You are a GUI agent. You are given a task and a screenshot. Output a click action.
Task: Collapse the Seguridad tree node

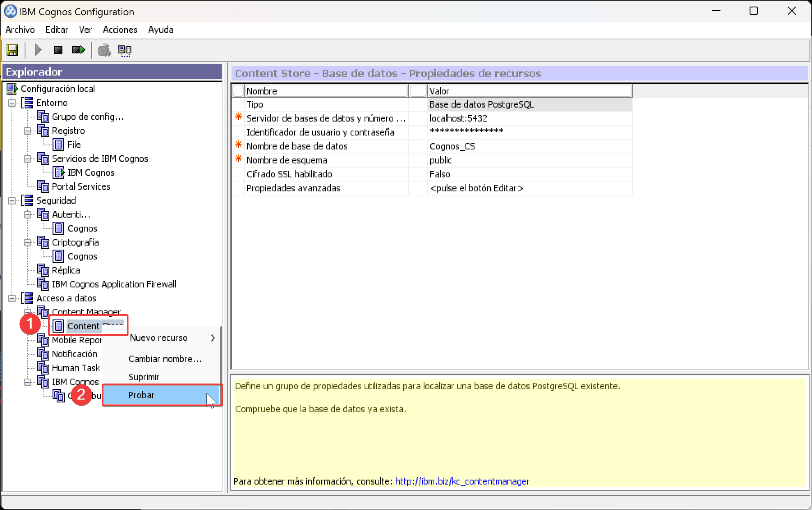point(12,200)
